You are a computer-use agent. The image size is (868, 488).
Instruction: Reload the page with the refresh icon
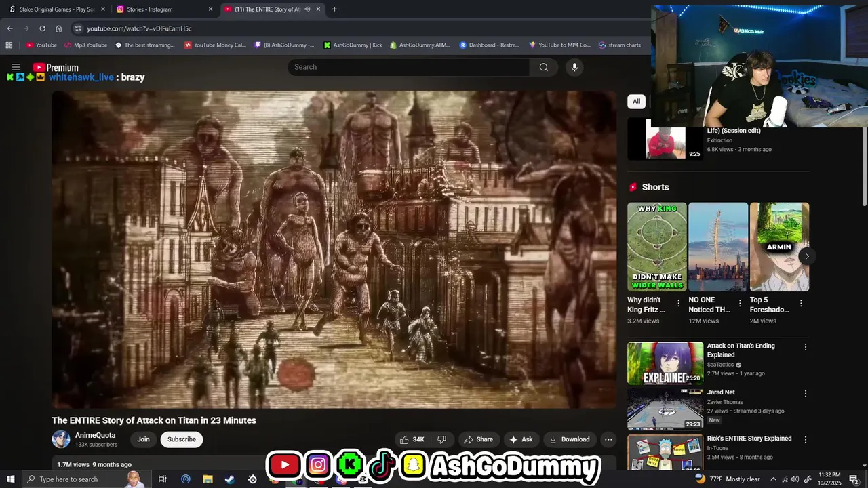(42, 28)
